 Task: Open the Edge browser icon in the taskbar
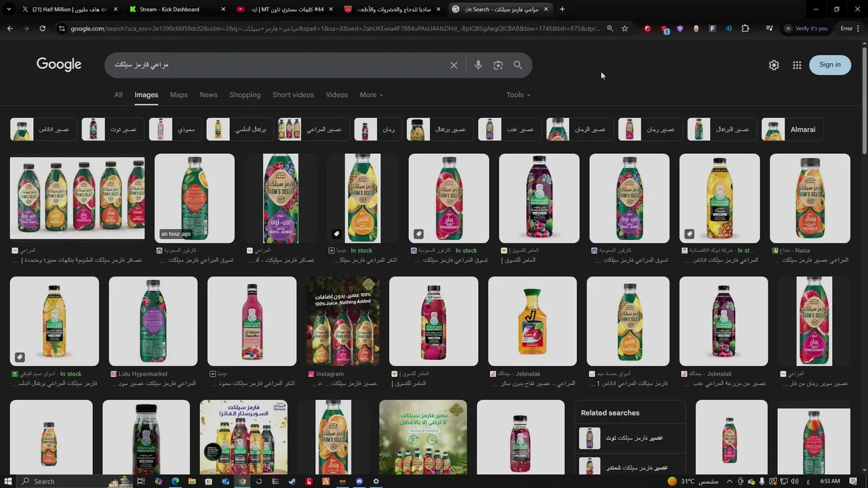pyautogui.click(x=175, y=481)
